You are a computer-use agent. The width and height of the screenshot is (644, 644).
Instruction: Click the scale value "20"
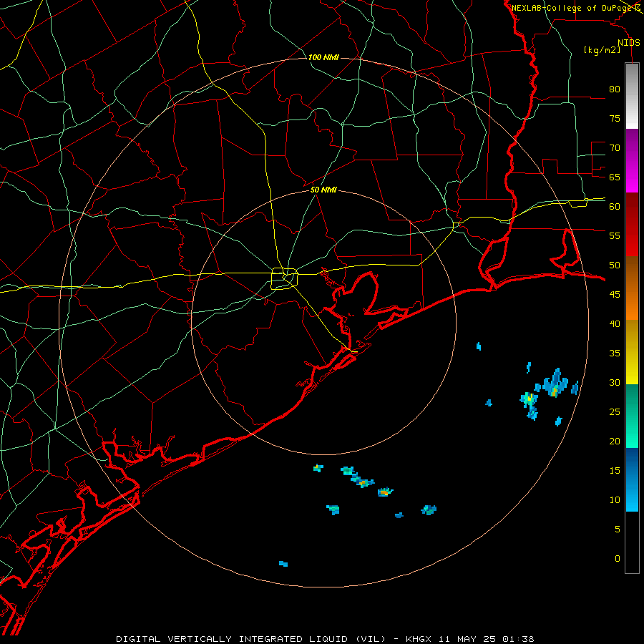615,441
